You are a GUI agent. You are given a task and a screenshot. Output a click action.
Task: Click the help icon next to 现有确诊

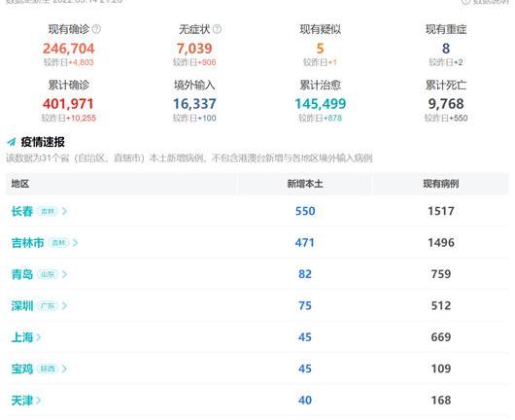point(96,29)
